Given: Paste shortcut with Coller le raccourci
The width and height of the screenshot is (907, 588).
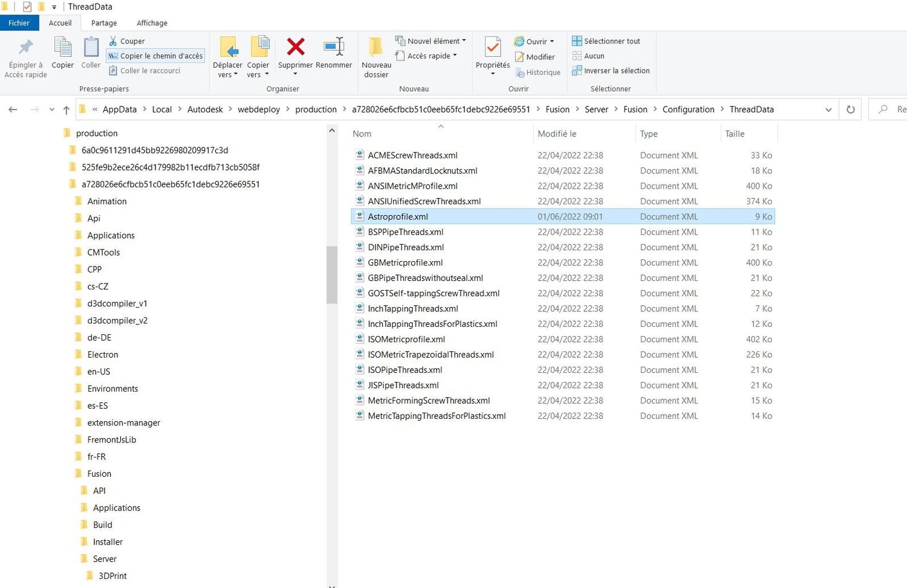Looking at the screenshot, I should tap(145, 71).
